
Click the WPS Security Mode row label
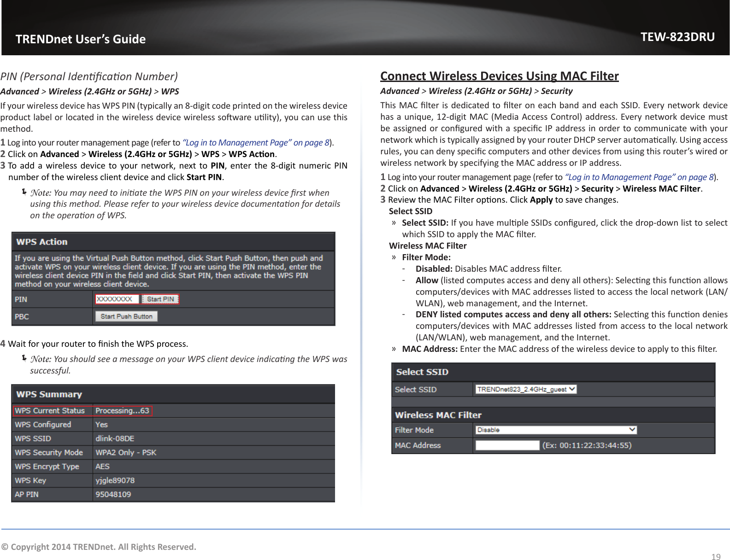click(49, 453)
